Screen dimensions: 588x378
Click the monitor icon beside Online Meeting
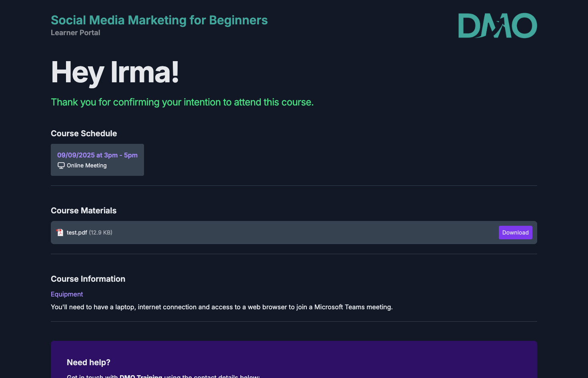(x=61, y=165)
